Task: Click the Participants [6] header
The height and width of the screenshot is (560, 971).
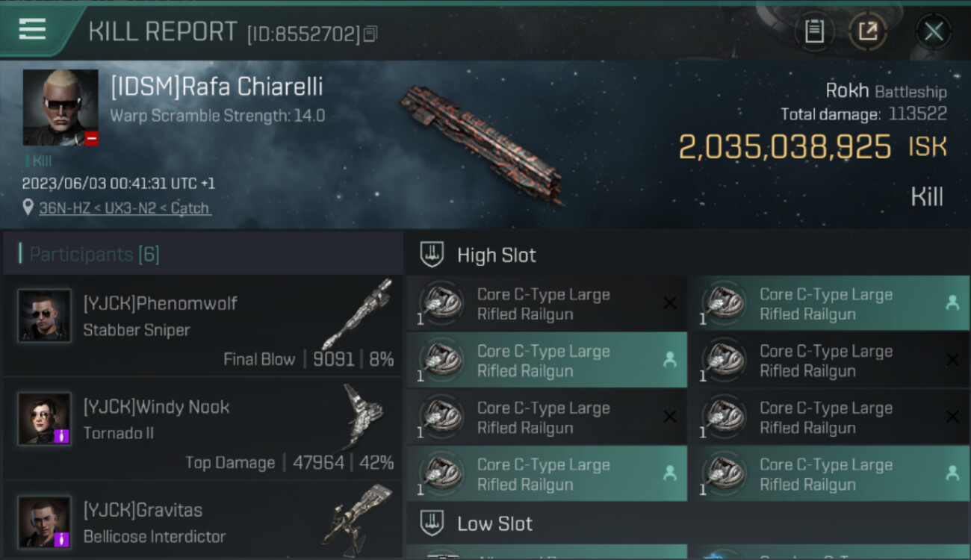Action: pos(94,255)
